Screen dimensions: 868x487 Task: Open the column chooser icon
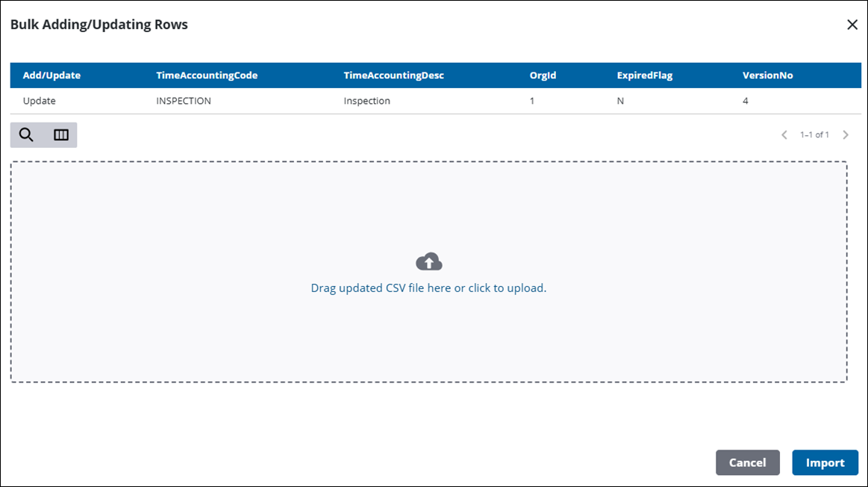tap(61, 135)
